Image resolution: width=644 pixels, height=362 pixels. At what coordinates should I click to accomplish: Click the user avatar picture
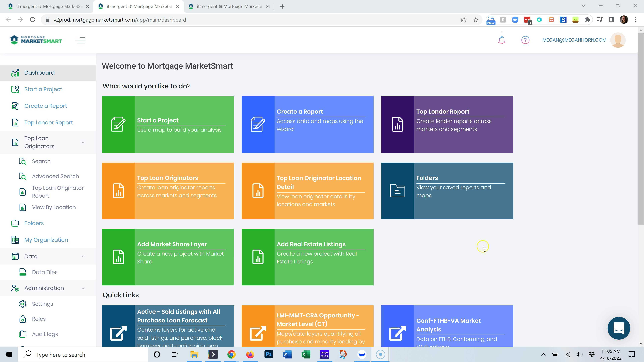pos(618,40)
